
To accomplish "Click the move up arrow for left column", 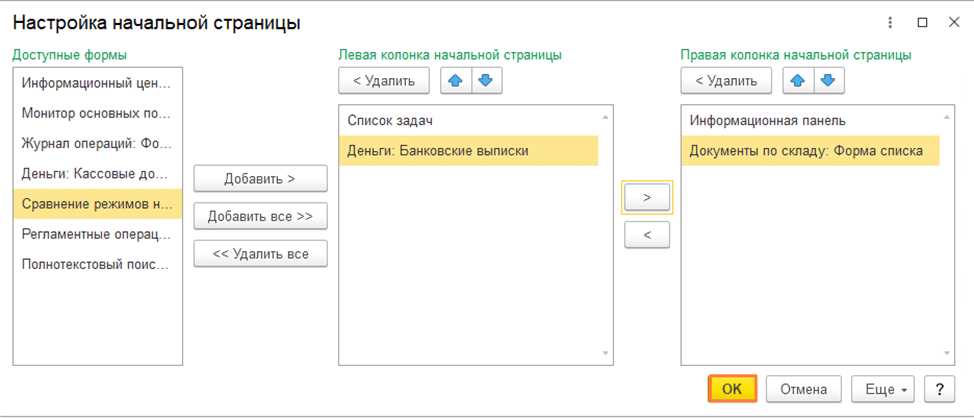I will (x=456, y=81).
